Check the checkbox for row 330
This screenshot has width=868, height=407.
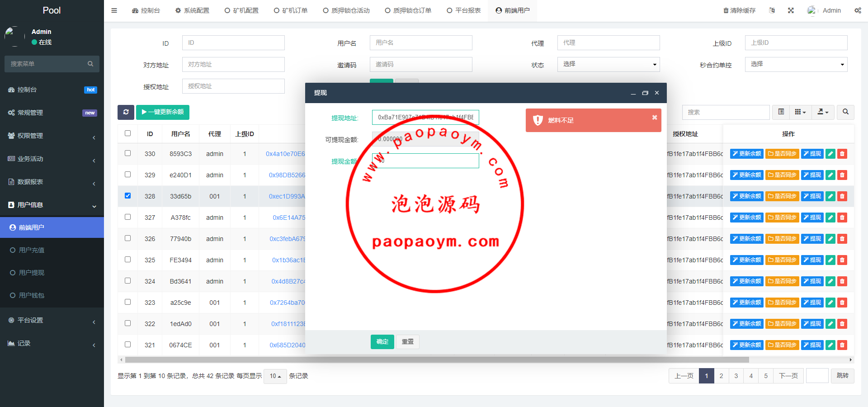coord(127,153)
